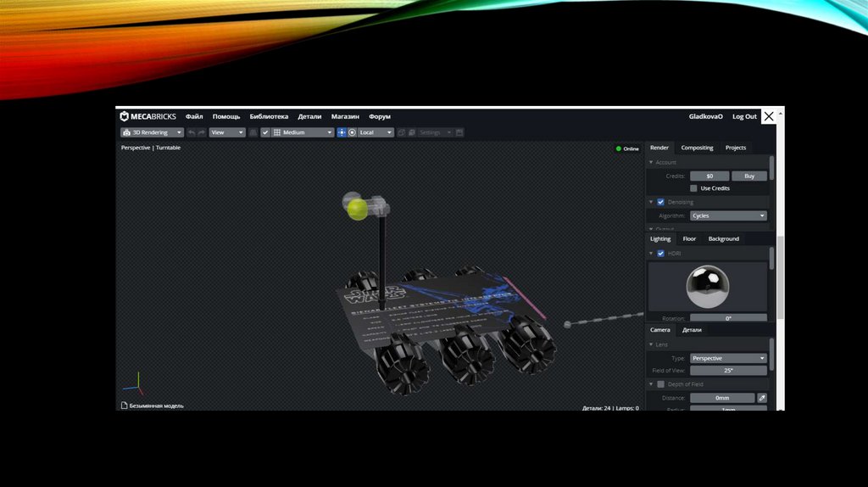Viewport: 868px width, 487px height.
Task: Open the 3D Rendering mode dropdown
Action: pos(152,132)
